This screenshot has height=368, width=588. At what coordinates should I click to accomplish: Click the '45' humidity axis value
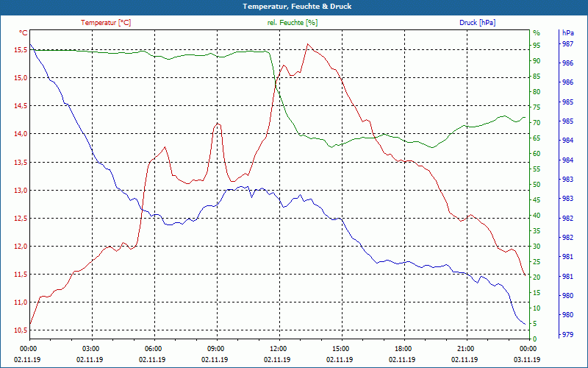537,200
